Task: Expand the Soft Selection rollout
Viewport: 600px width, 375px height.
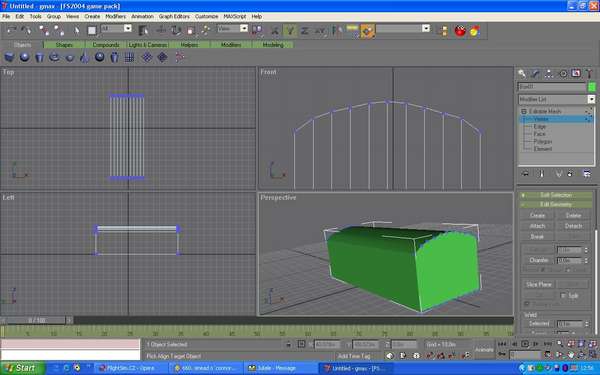Action: [x=556, y=195]
